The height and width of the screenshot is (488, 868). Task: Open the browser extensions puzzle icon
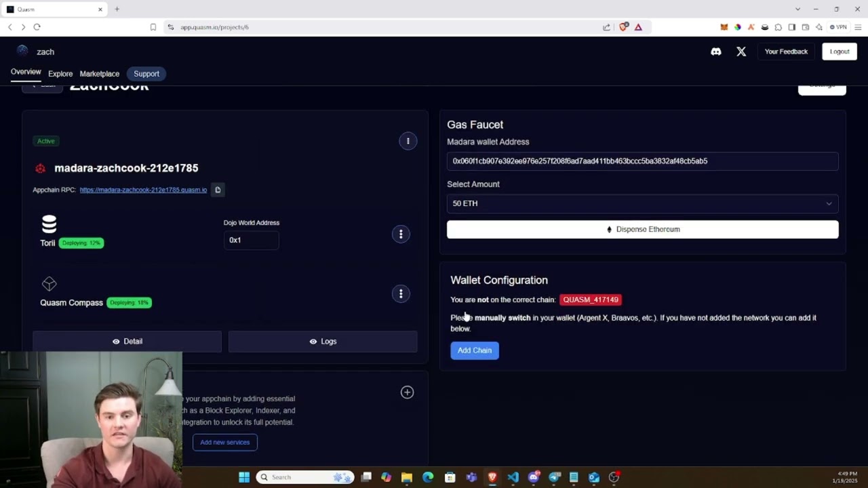(x=778, y=27)
